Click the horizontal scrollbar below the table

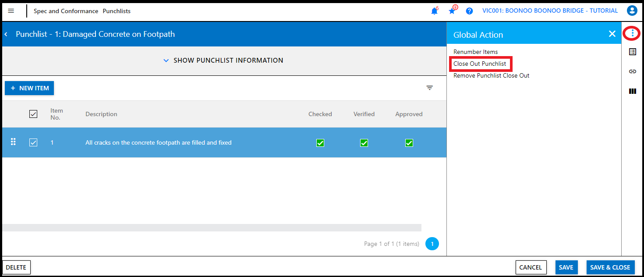point(212,228)
